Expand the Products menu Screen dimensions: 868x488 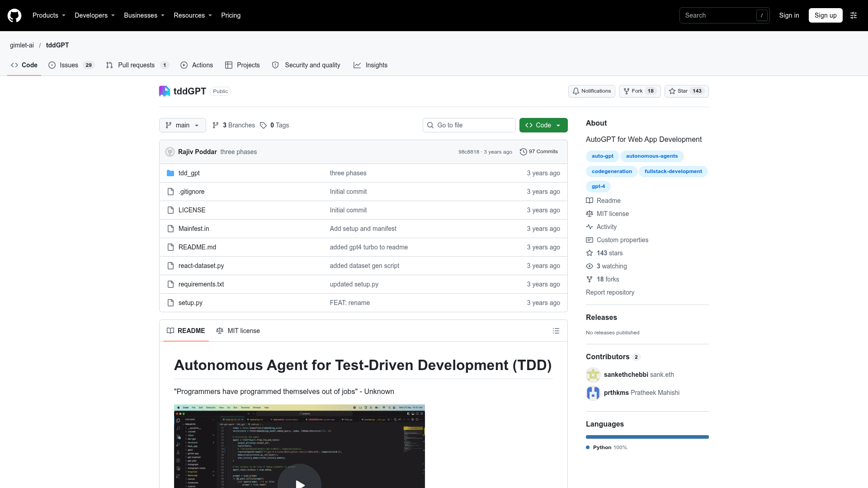point(49,15)
